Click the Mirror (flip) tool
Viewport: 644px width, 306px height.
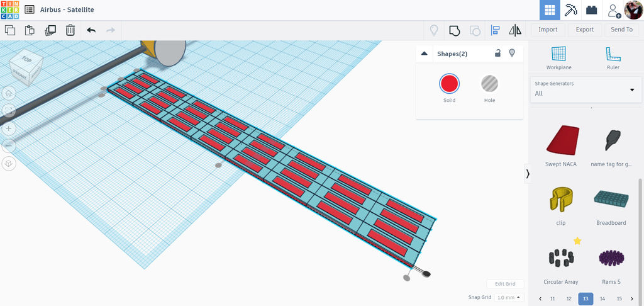(x=515, y=30)
